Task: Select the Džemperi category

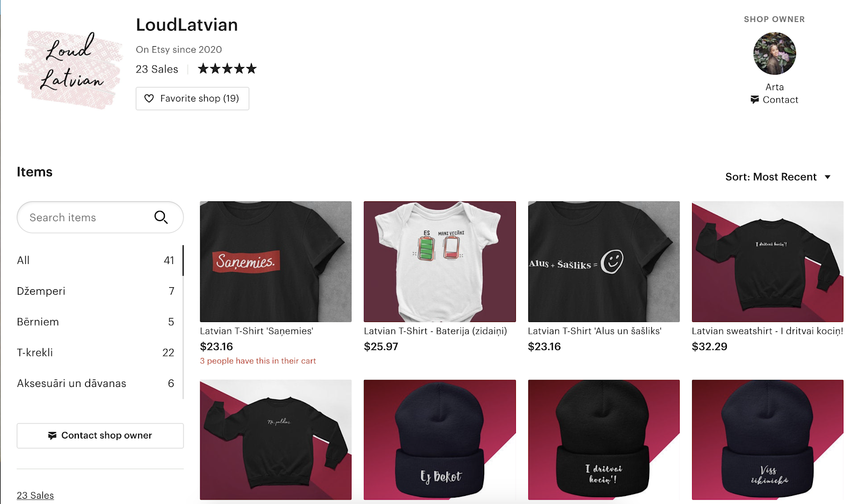Action: pos(96,291)
